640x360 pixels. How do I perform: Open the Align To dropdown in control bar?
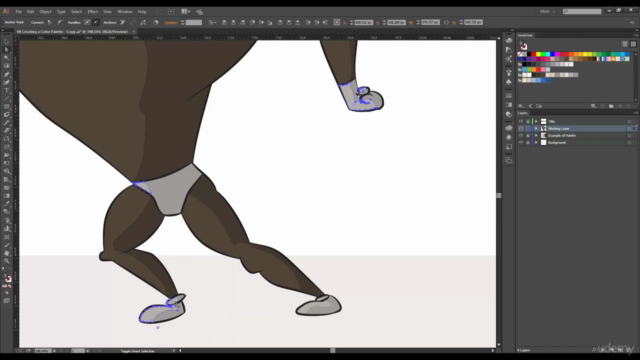[x=212, y=22]
